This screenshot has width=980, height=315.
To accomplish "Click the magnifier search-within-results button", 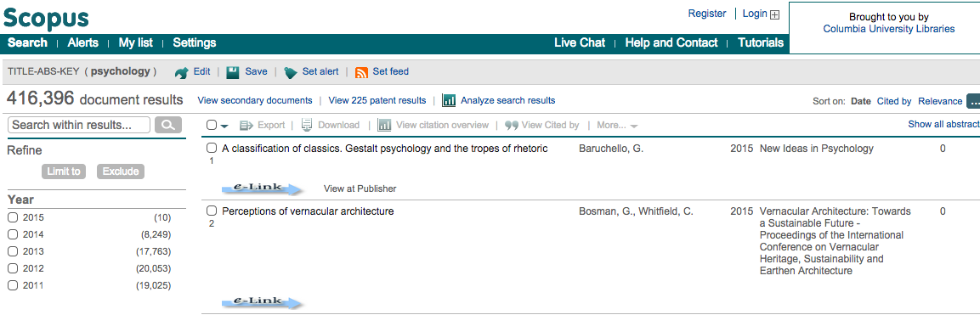I will [168, 125].
